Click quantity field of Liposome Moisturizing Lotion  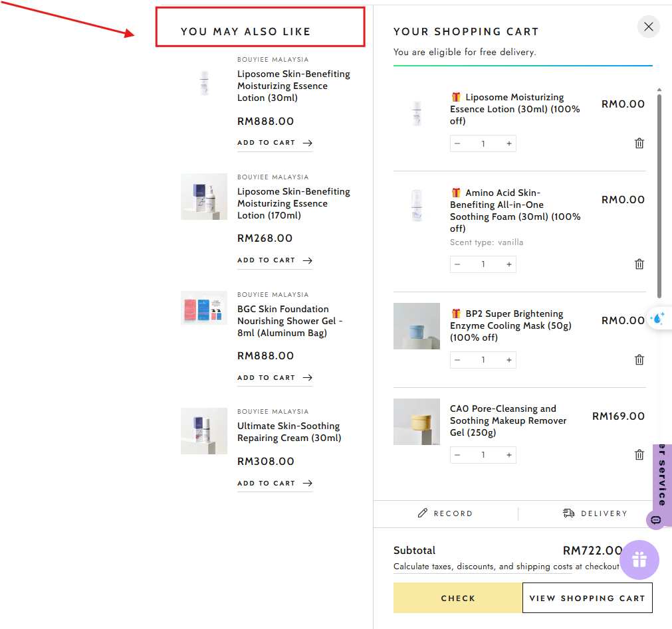pos(483,143)
